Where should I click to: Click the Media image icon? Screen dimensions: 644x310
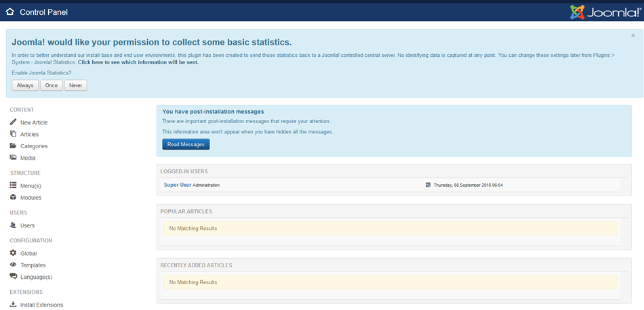coord(13,158)
